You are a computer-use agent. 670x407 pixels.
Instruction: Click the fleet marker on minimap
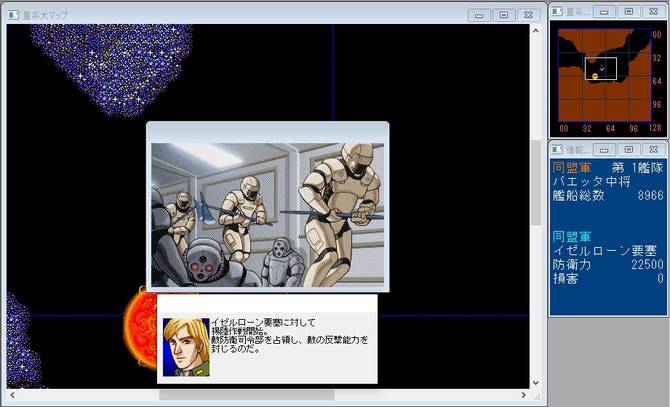[602, 67]
